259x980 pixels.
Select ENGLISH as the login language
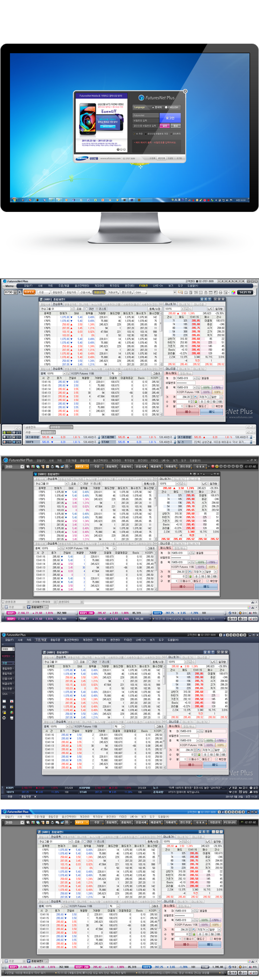click(171, 107)
